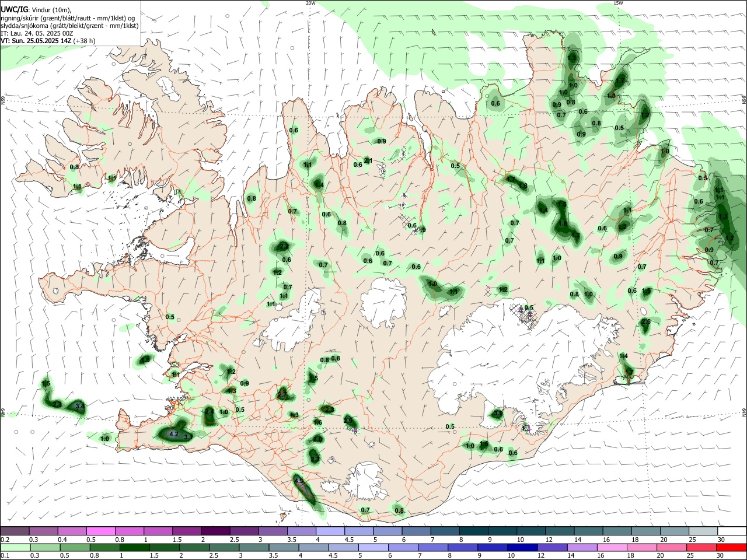747x560 pixels.
Task: Click the white upper legend swatch after 30
Action: [x=731, y=531]
